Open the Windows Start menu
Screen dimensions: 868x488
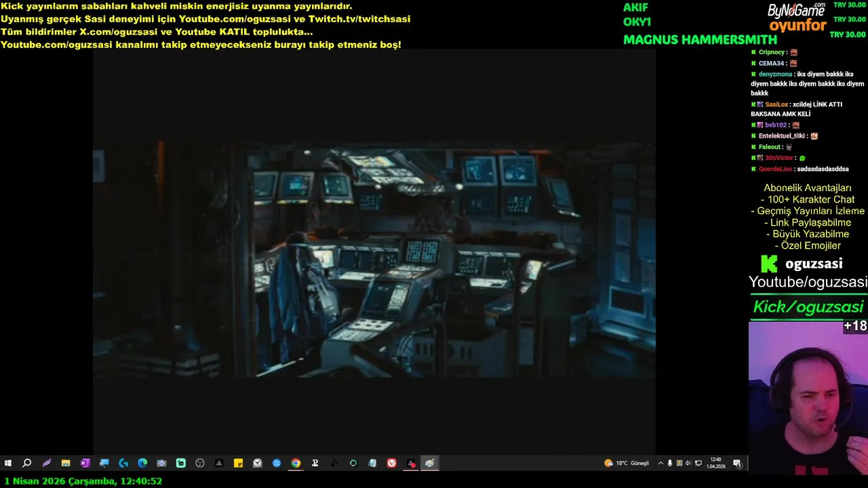(x=8, y=463)
